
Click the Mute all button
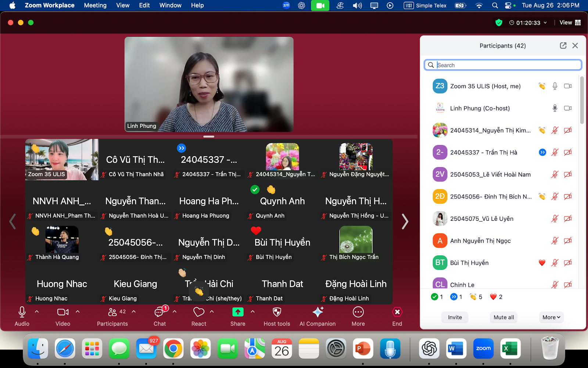[503, 317]
